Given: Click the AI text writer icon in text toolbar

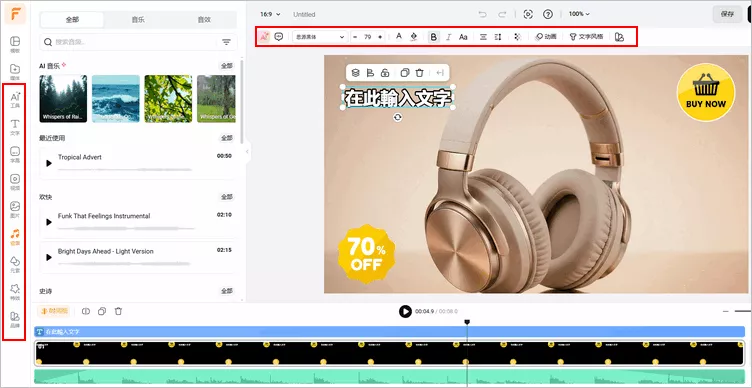Looking at the screenshot, I should click(264, 36).
